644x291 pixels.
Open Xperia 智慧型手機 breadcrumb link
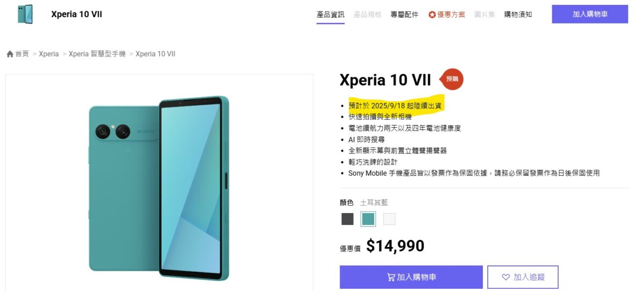[x=97, y=54]
